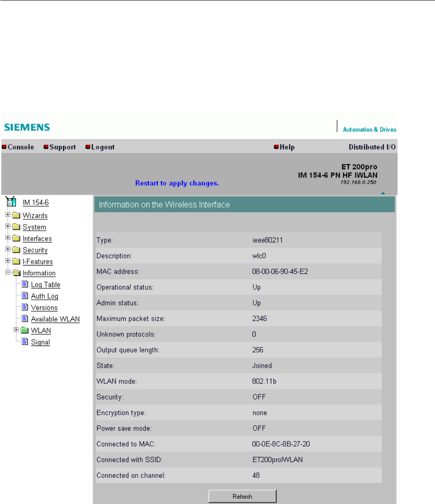435x504 pixels.
Task: Open the Security link
Action: click(x=35, y=250)
